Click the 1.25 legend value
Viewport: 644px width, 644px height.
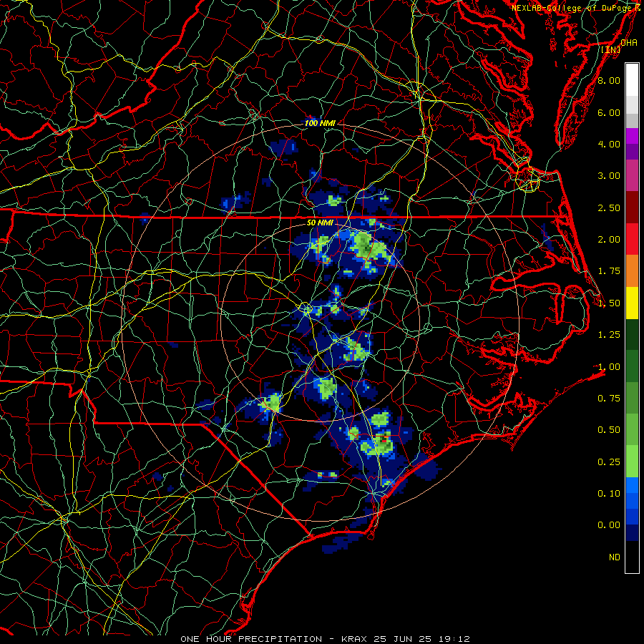[x=609, y=335]
